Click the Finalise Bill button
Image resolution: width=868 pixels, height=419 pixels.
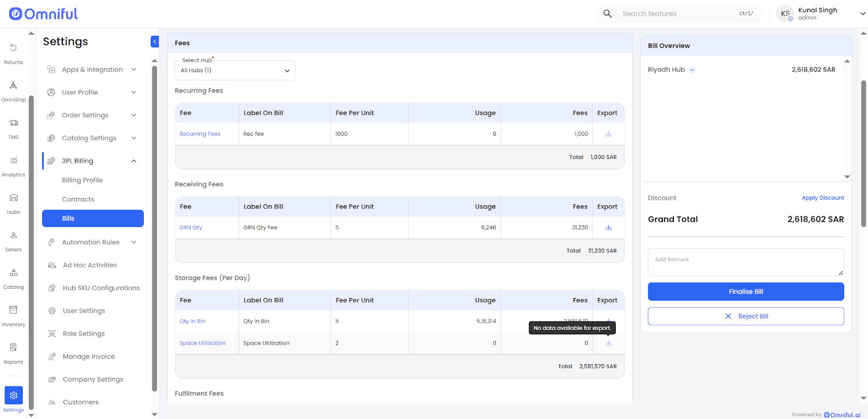click(x=745, y=291)
